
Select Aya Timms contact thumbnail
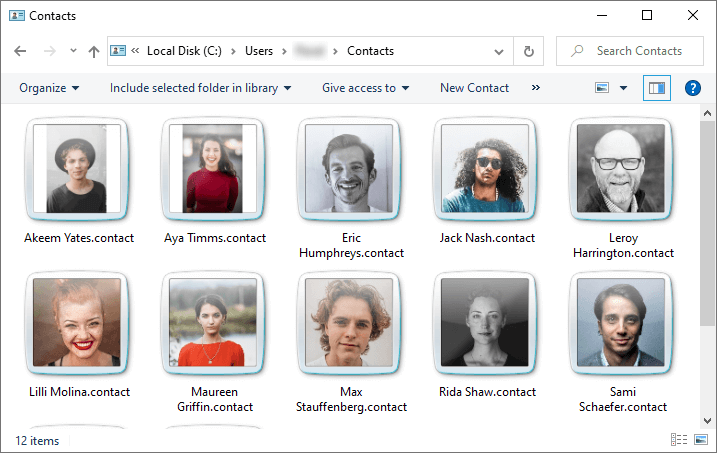click(213, 169)
